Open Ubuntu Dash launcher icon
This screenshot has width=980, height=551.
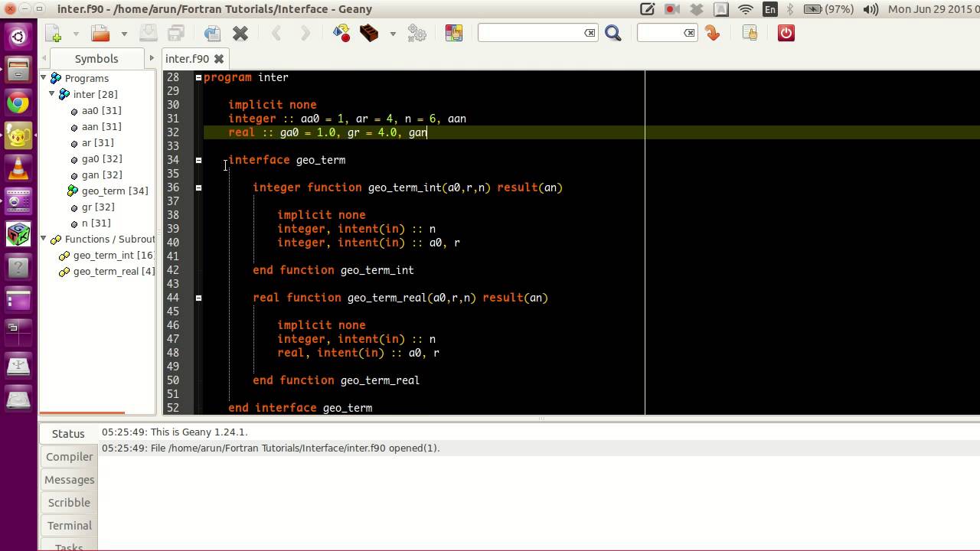tap(18, 36)
